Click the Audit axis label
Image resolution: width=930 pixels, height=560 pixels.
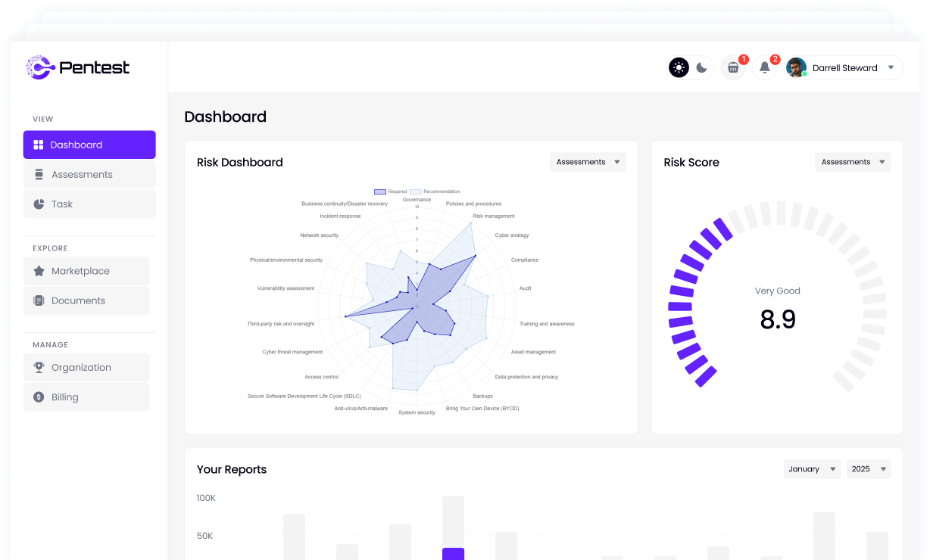coord(526,288)
